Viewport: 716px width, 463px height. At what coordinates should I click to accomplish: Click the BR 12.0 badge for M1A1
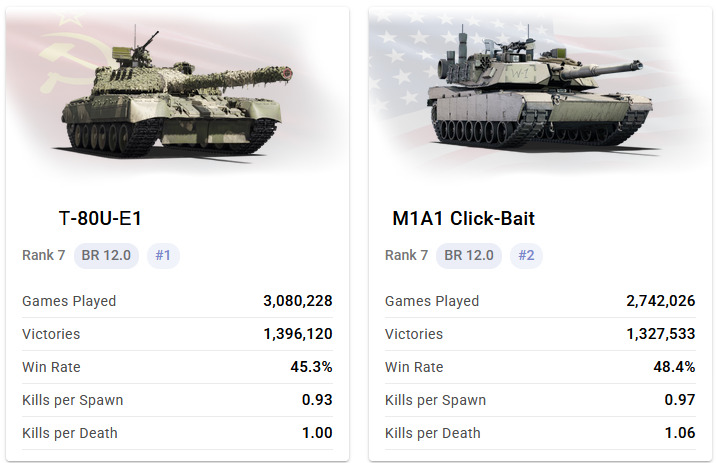[x=469, y=255]
